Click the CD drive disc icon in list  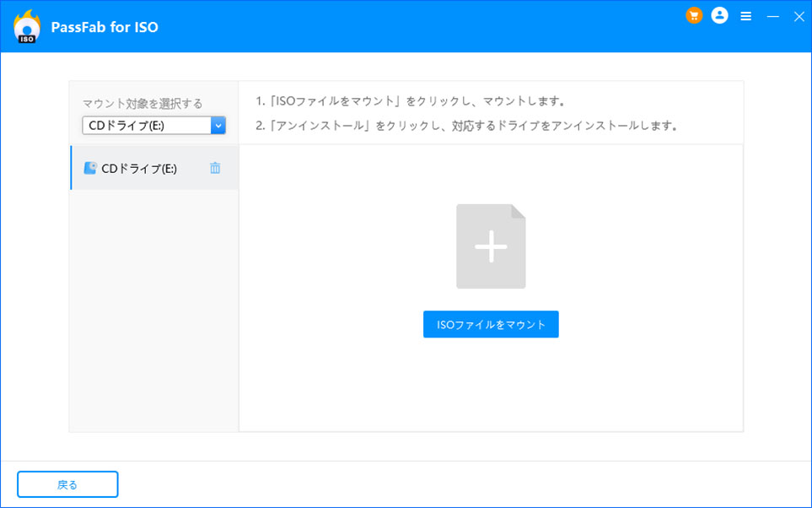(90, 168)
